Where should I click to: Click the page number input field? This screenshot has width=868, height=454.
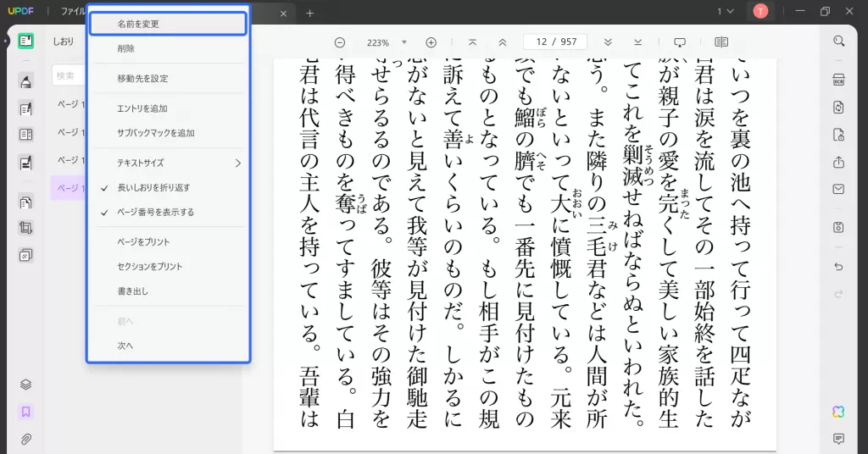coord(555,42)
